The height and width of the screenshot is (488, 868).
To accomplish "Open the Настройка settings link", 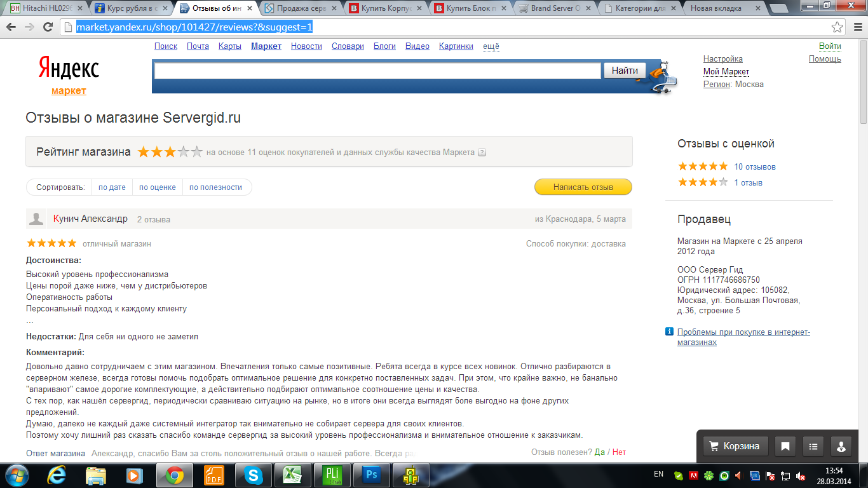I will 723,59.
